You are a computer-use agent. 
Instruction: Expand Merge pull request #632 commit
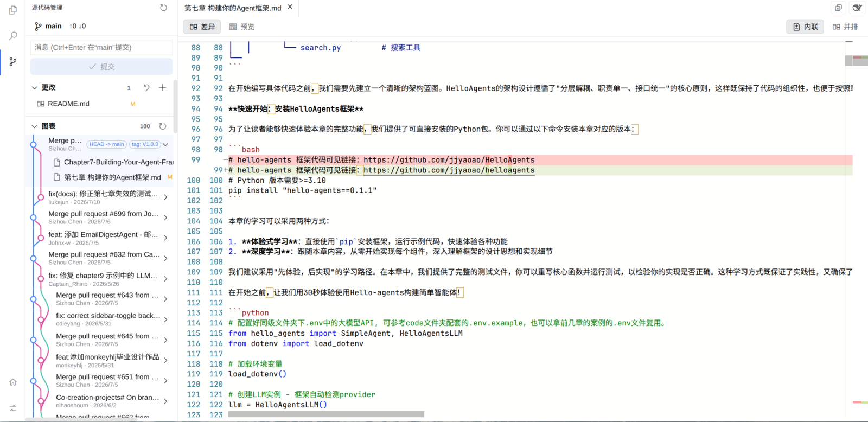click(x=165, y=258)
